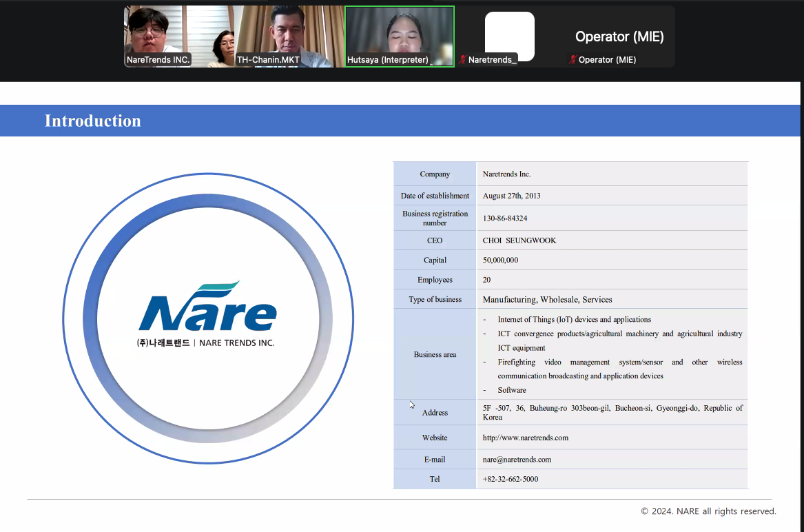Click the nare@naretrends.com email address
The height and width of the screenshot is (532, 804).
pos(517,460)
